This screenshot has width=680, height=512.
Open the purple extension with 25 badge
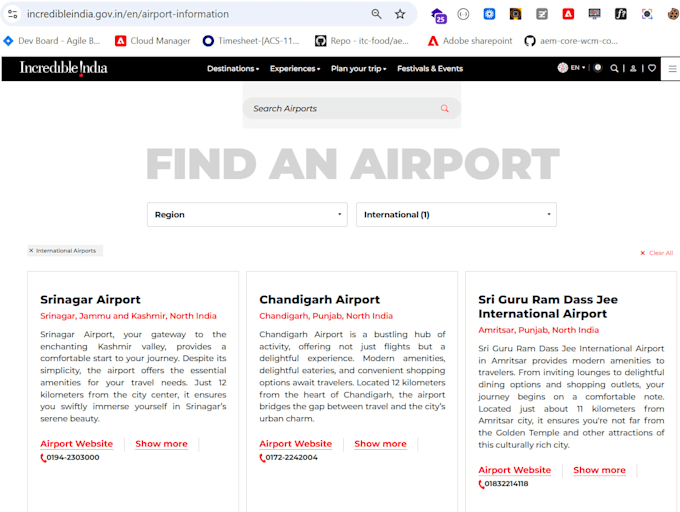click(x=438, y=15)
